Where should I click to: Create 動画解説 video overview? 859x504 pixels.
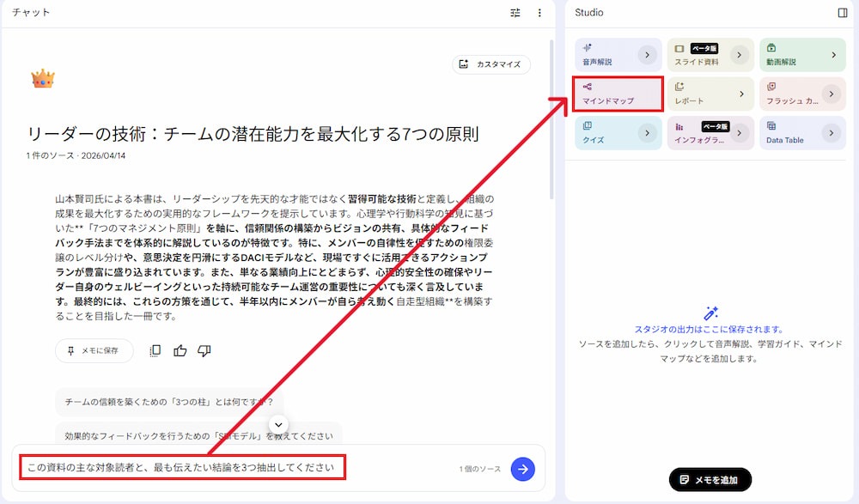tap(802, 55)
